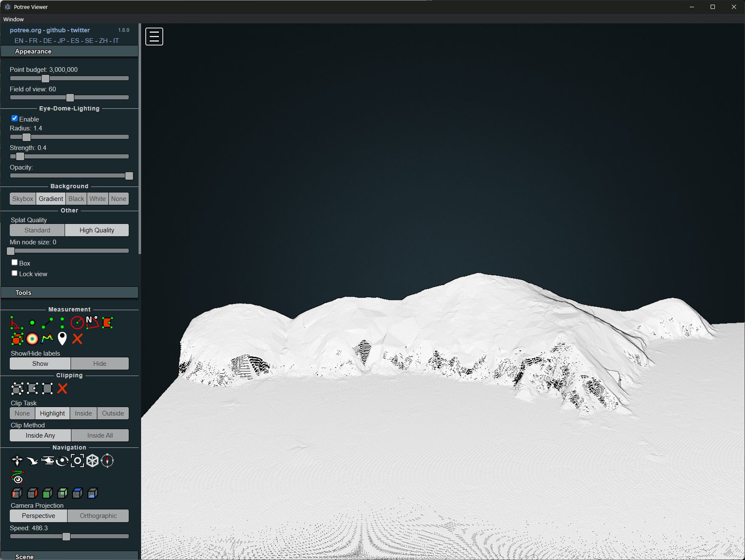Switch camera projection to Orthographic

tap(98, 516)
